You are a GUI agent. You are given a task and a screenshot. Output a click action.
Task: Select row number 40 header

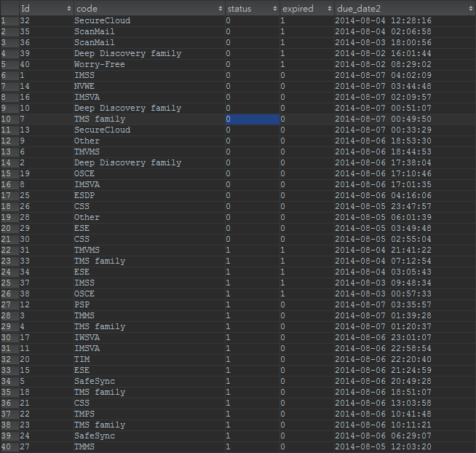[x=9, y=447]
